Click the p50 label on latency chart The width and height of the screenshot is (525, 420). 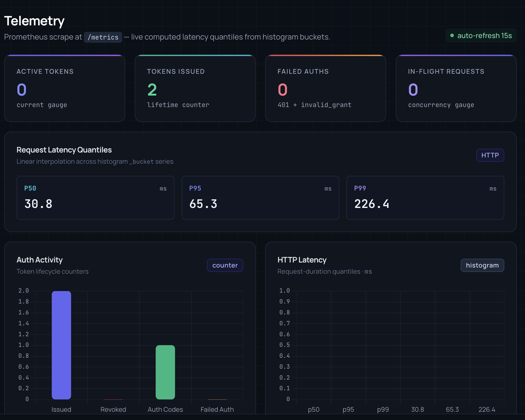tap(314, 409)
